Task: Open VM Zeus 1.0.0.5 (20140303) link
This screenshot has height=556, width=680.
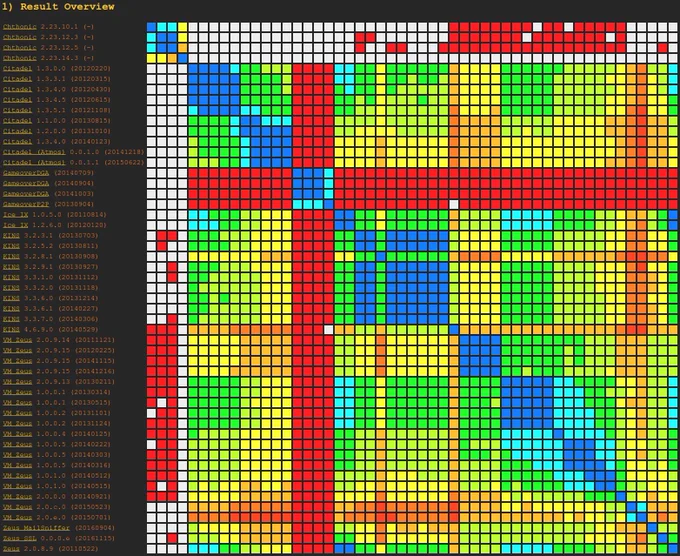Action: 17,455
